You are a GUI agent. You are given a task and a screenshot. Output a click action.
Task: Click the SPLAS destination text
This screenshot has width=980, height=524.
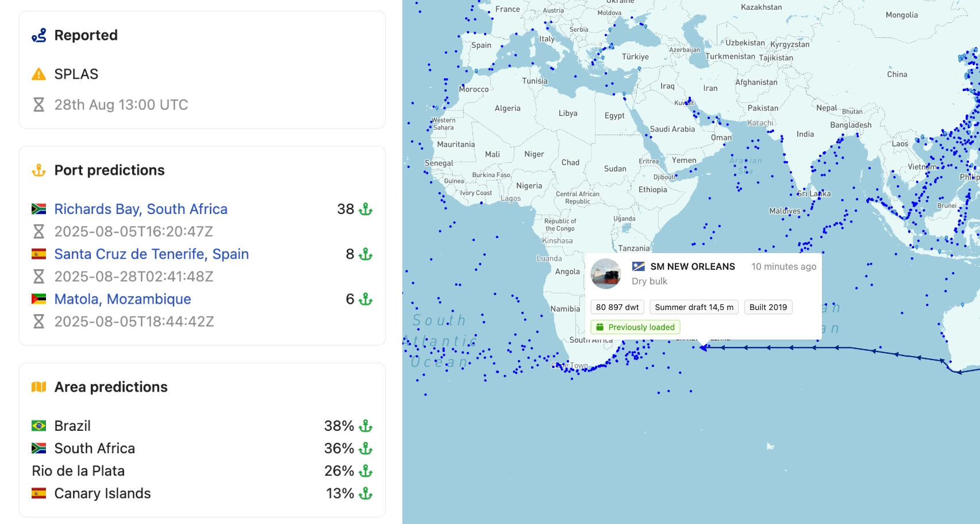(76, 74)
